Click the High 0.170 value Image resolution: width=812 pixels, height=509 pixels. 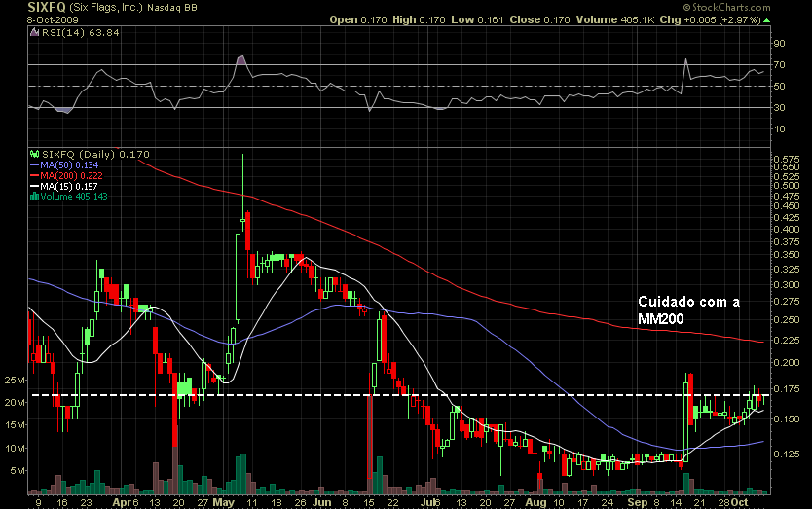tap(419, 19)
